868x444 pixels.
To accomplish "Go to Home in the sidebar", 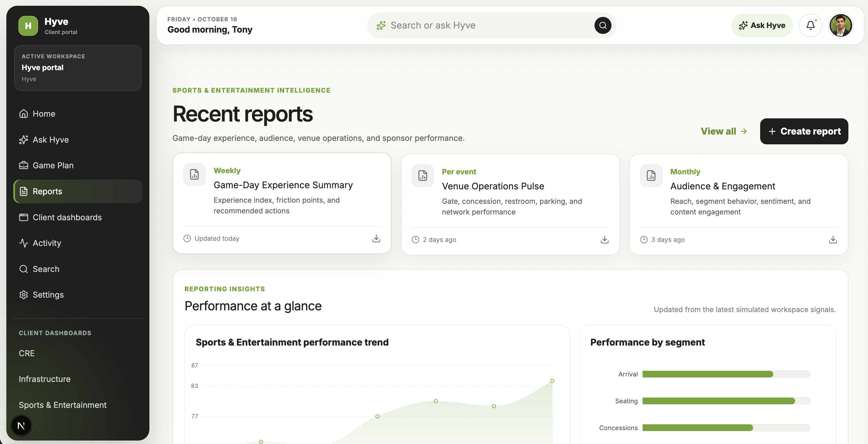I will 78,114.
